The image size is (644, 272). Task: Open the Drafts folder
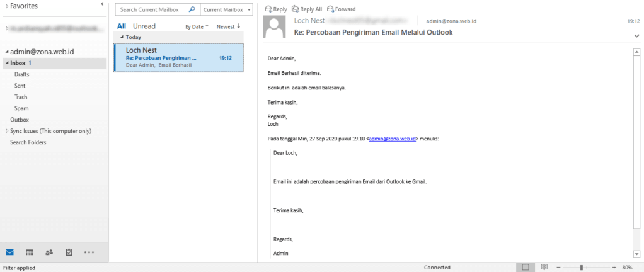(22, 74)
